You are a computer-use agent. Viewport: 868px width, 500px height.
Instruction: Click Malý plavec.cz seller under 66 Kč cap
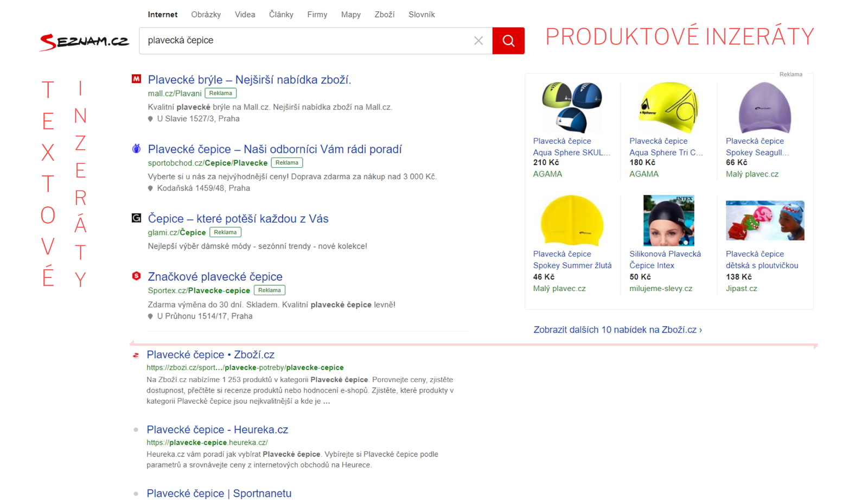[x=752, y=174]
